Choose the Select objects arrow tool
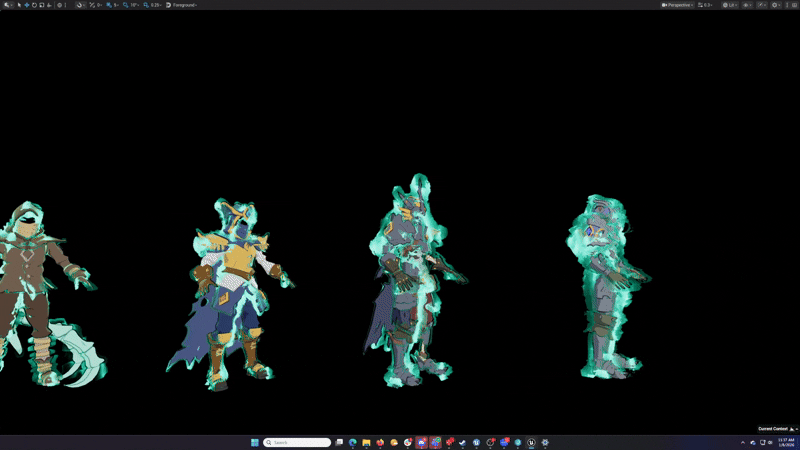The image size is (800, 450). click(x=19, y=5)
